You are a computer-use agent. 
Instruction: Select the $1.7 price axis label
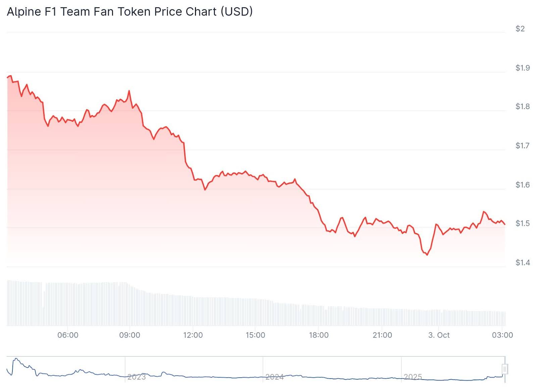(x=523, y=146)
